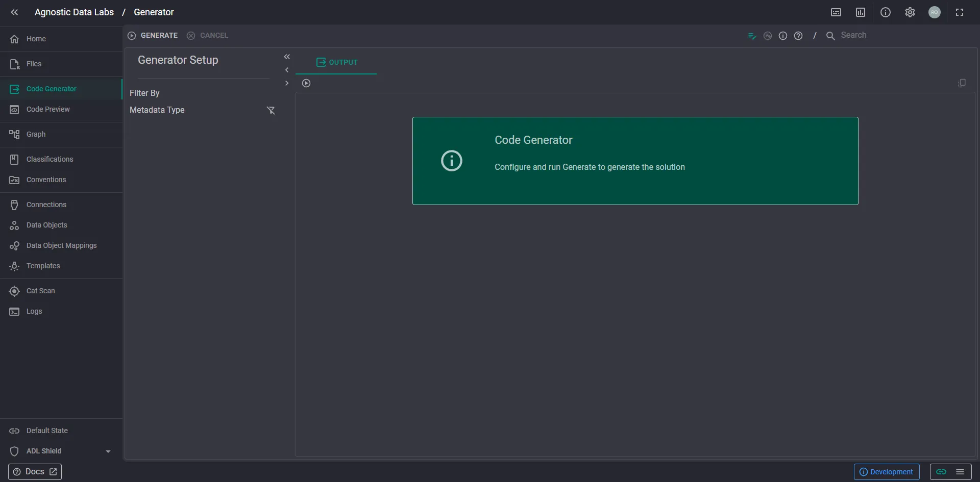Open the Conventions section
The height and width of the screenshot is (482, 980).
[x=46, y=180]
